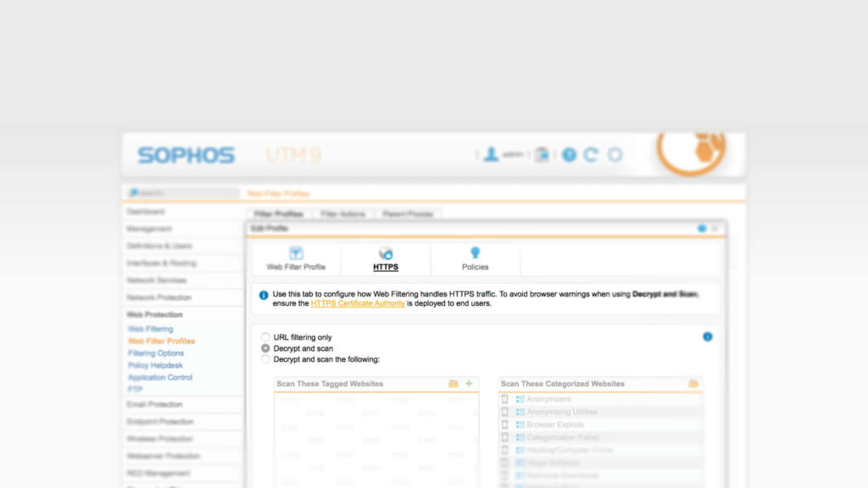Click the blue info icon beside the radio options

[708, 336]
